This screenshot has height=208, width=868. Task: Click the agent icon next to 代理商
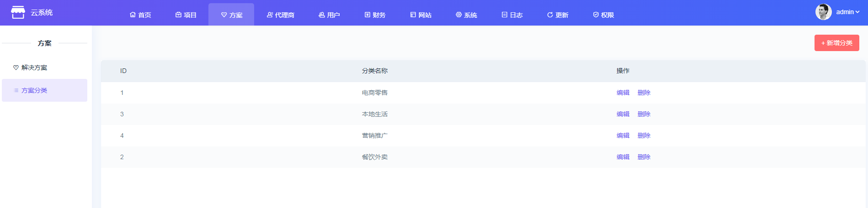point(270,15)
